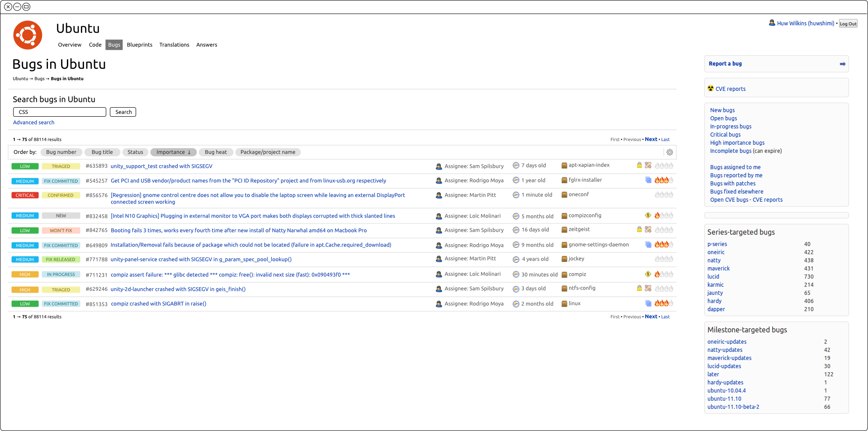This screenshot has height=431, width=868.
Task: Click the arrow icon in Report a bug
Action: click(842, 64)
